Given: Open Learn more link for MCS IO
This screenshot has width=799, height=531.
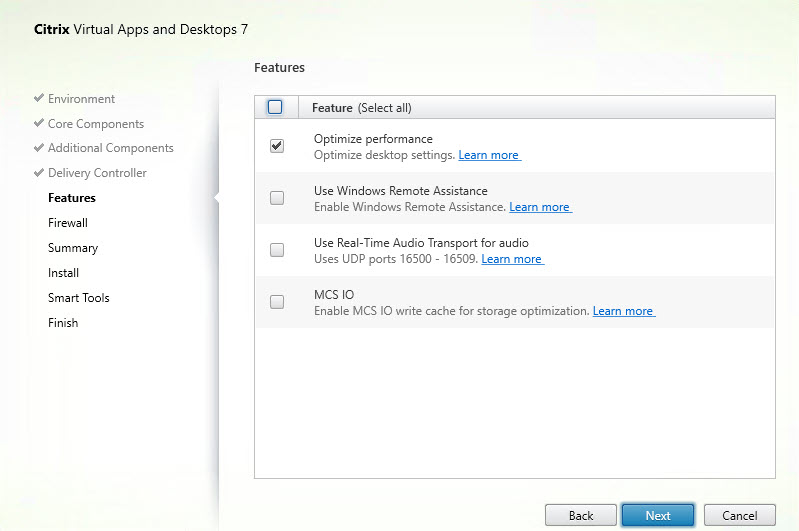Looking at the screenshot, I should pyautogui.click(x=623, y=311).
